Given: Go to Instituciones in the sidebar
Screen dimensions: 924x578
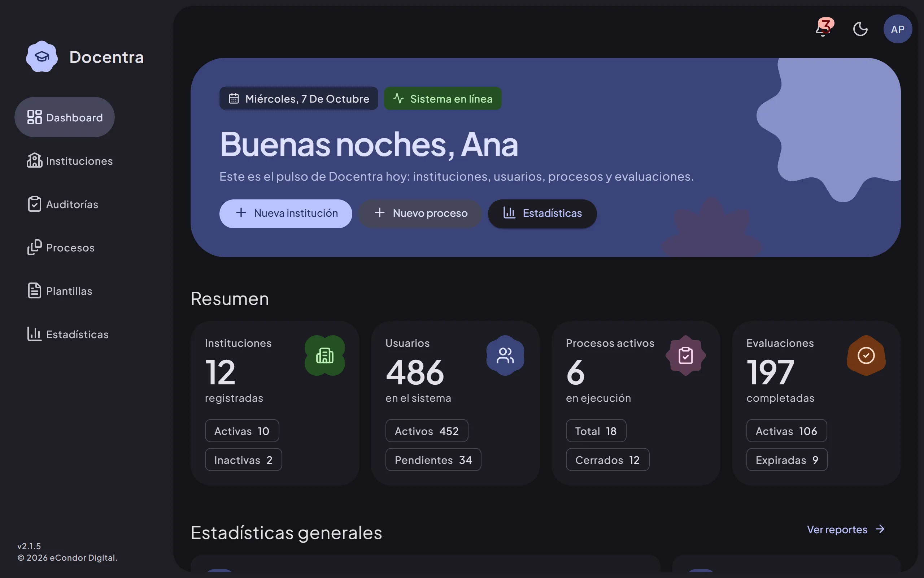Looking at the screenshot, I should click(70, 160).
